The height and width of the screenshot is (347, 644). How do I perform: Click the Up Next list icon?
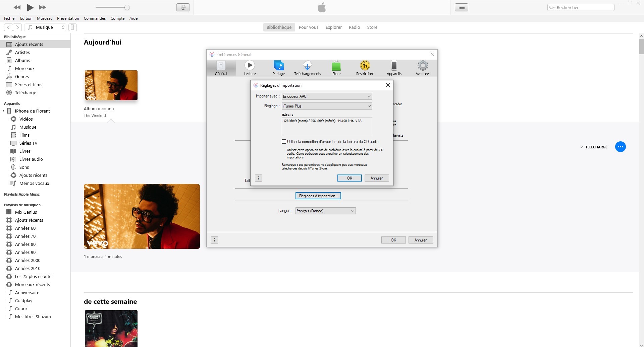(462, 7)
